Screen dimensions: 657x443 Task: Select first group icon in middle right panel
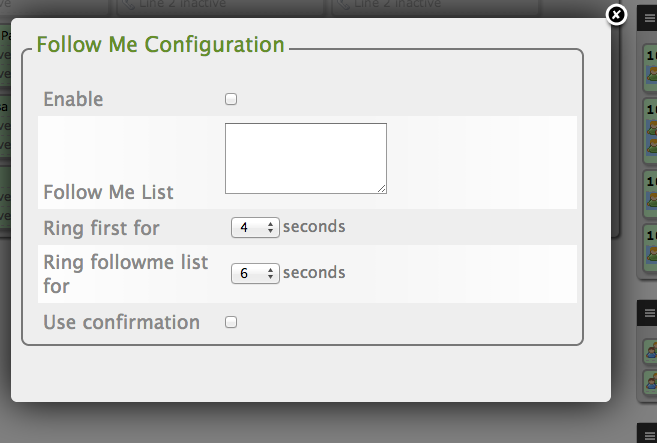pos(652,351)
